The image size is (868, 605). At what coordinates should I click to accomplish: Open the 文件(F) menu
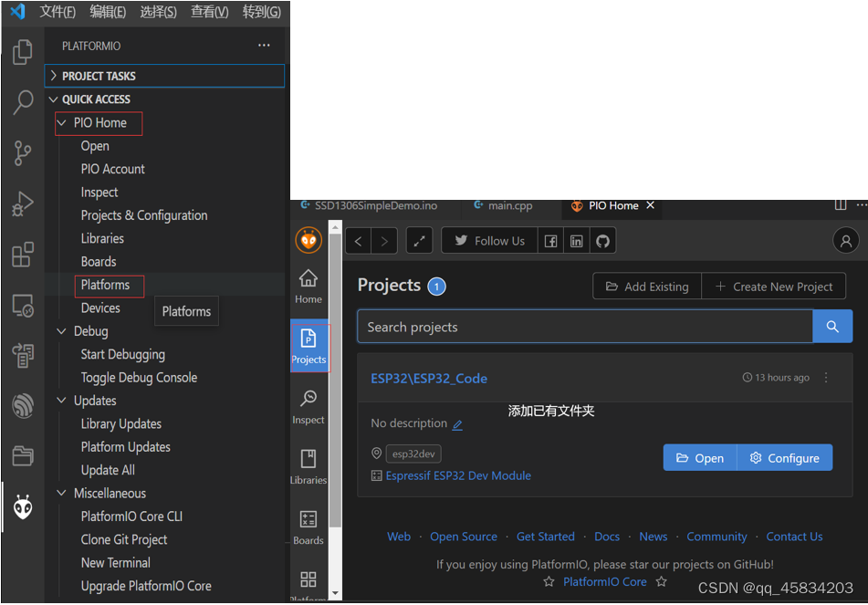pyautogui.click(x=57, y=12)
